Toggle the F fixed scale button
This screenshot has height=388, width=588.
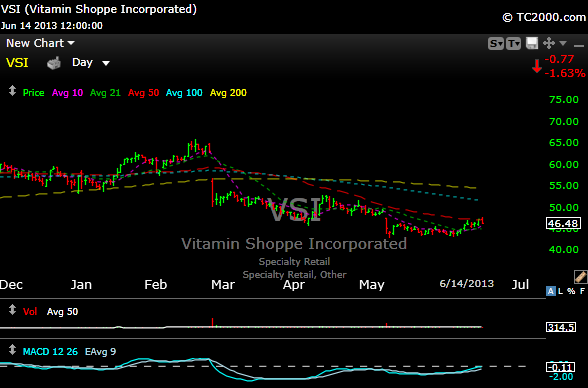coord(582,291)
